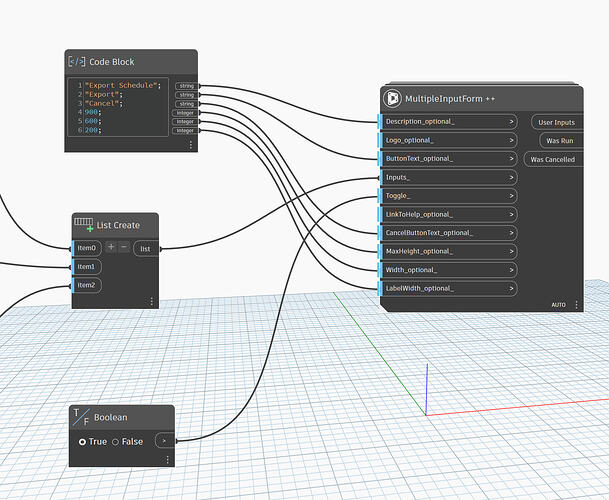The height and width of the screenshot is (500, 609).
Task: Open Code Block three-dot options menu
Action: pyautogui.click(x=190, y=144)
